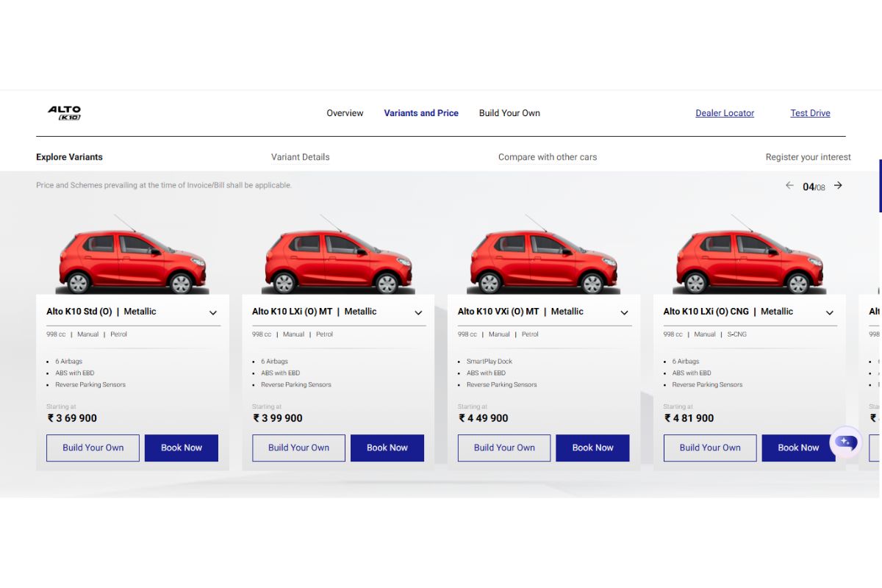The width and height of the screenshot is (882, 588).
Task: Click Build Your Own for VXi (O) MT
Action: pos(504,448)
